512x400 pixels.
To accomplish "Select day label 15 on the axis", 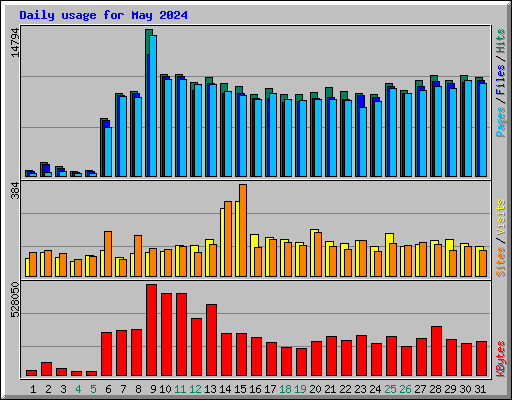I will 240,389.
